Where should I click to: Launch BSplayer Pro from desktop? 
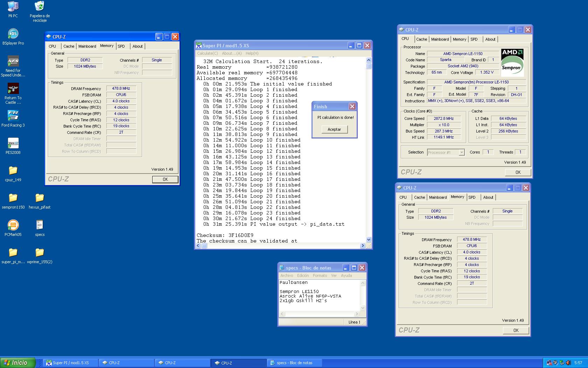[x=13, y=37]
